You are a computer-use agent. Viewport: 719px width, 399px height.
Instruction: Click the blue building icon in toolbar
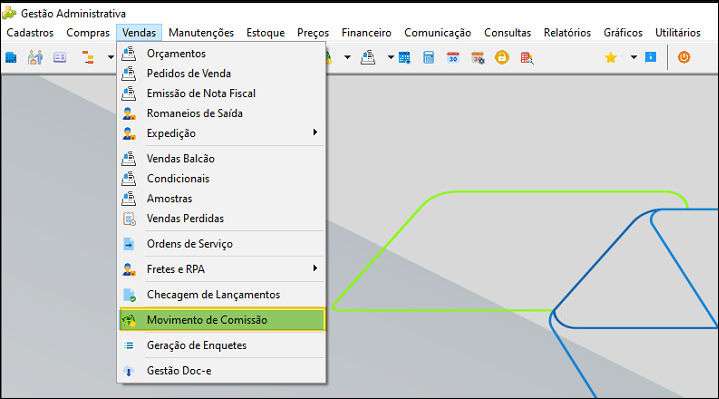click(11, 58)
